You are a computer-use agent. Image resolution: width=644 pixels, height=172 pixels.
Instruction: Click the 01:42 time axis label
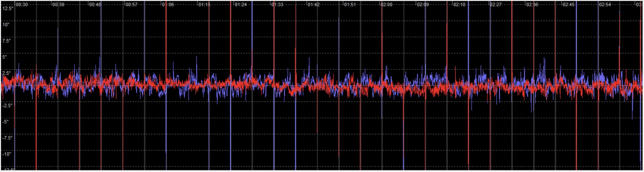314,5
